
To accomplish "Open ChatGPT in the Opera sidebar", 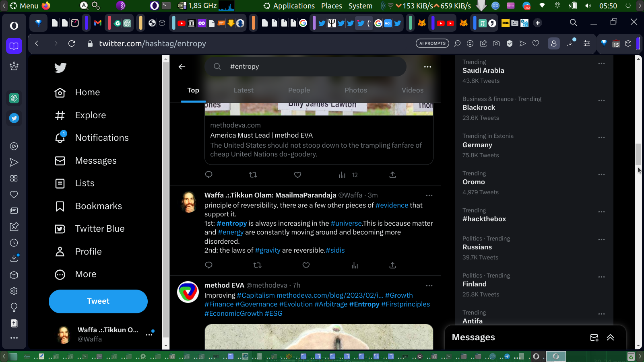I will (x=14, y=98).
